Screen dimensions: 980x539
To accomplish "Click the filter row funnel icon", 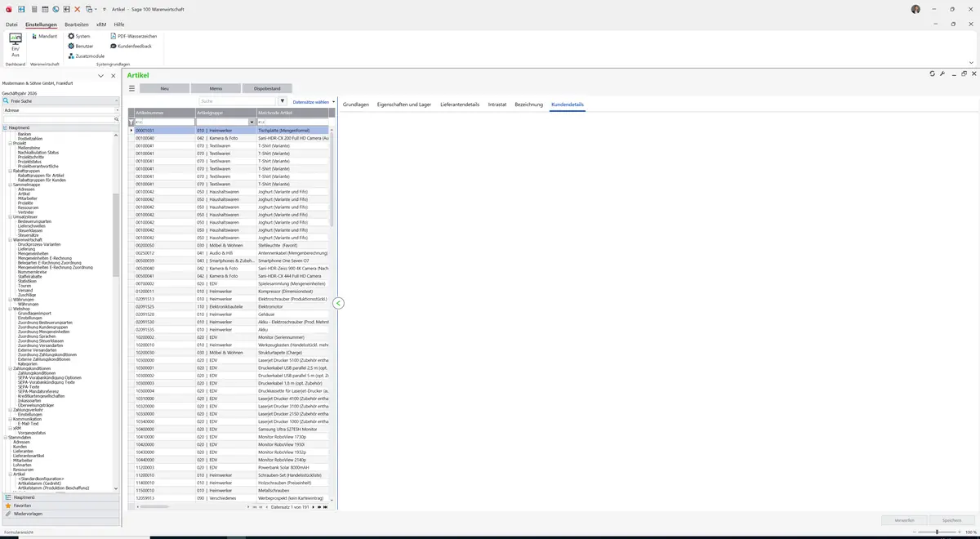I will 131,122.
